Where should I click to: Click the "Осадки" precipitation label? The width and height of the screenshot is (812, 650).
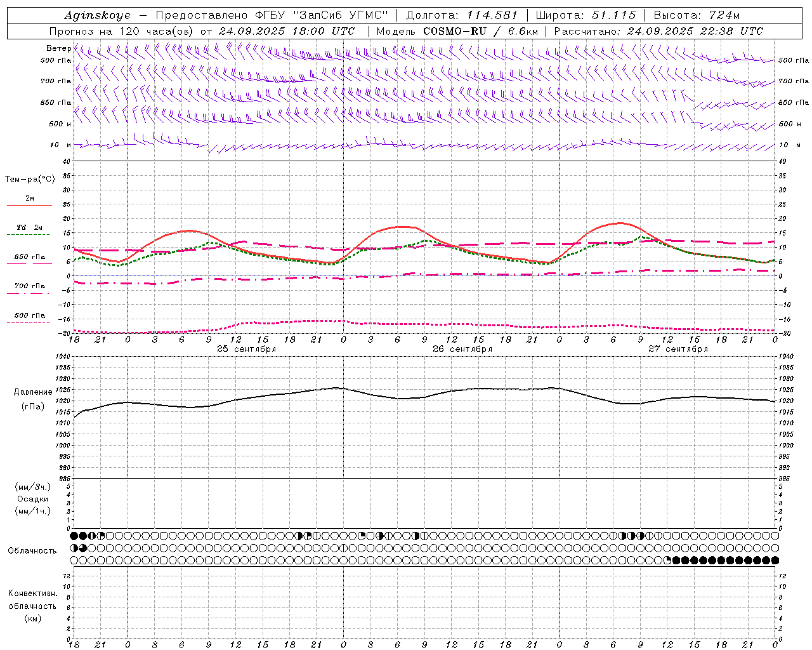33,499
